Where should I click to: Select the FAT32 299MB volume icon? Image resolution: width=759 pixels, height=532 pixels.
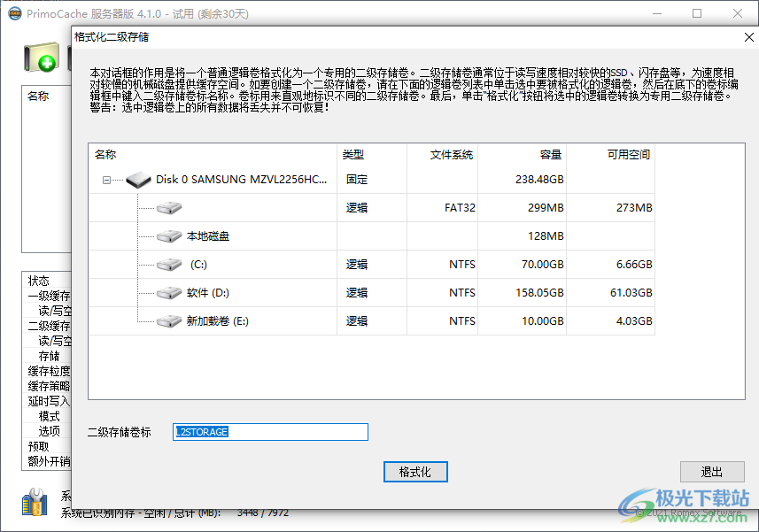169,208
